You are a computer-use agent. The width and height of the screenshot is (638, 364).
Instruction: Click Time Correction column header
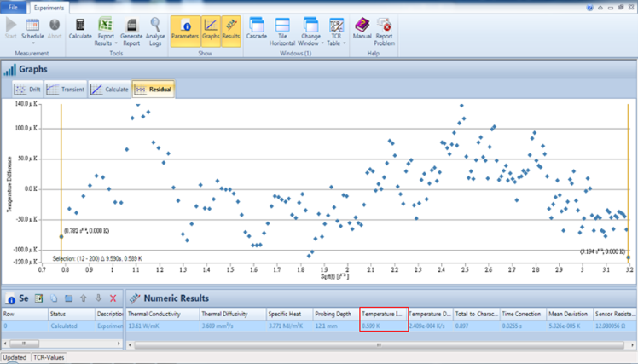tap(523, 314)
